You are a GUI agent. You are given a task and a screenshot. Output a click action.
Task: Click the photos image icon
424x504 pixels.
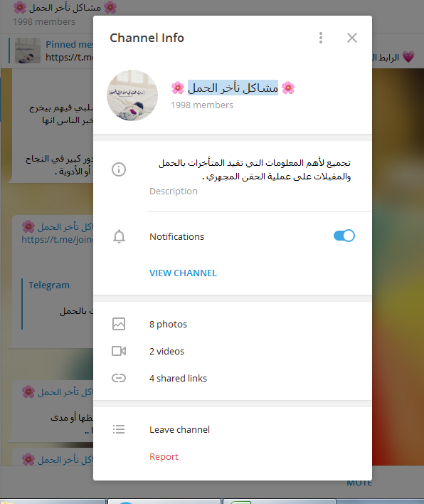(x=119, y=324)
